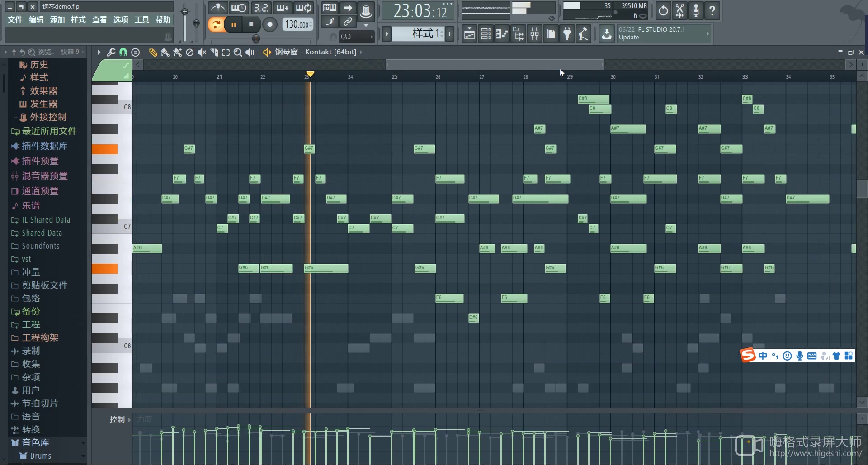Select the paint brush tool
The width and height of the screenshot is (868, 465).
[x=165, y=52]
